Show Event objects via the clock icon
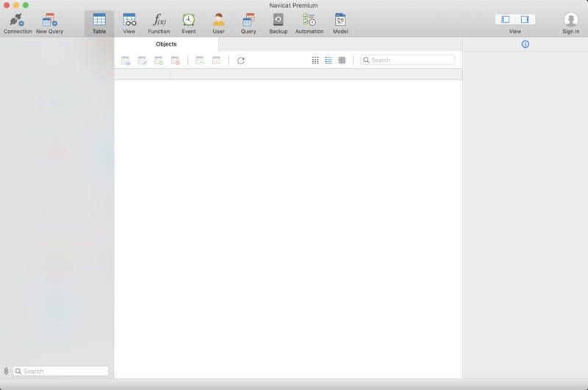This screenshot has height=390, width=588. (x=189, y=24)
